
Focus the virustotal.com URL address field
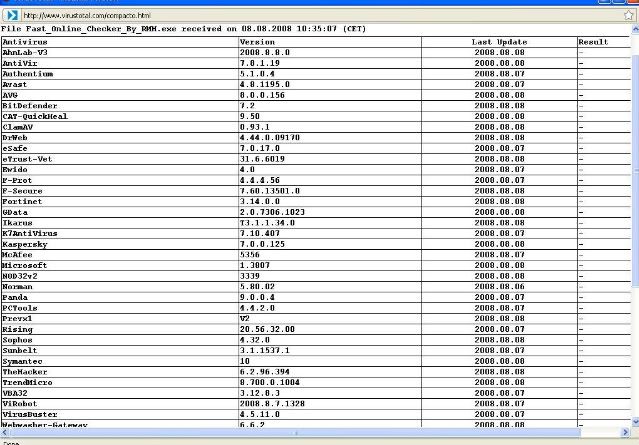pyautogui.click(x=322, y=15)
